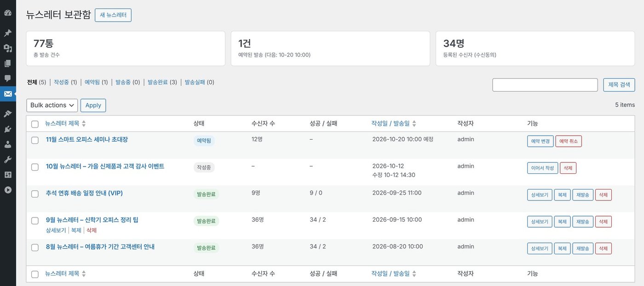Click 상세보기 button in the 9월 뉴스레터 function column
This screenshot has width=644, height=286.
click(540, 222)
